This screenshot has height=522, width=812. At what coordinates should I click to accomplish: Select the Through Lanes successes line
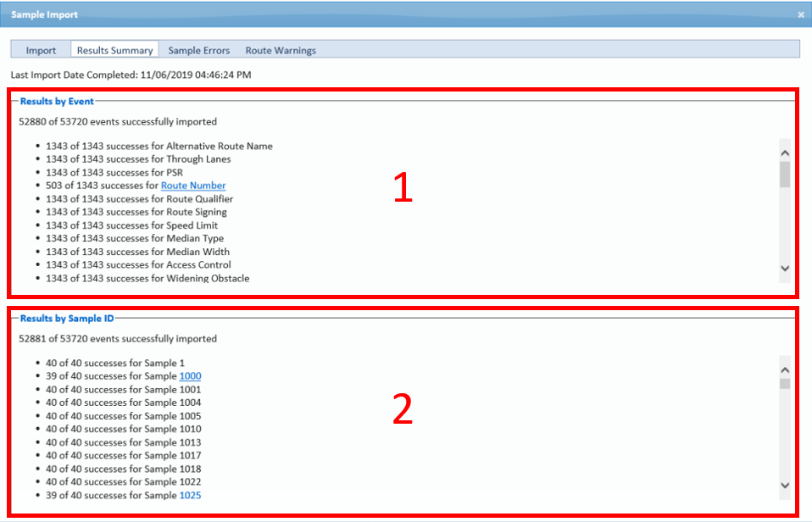138,159
